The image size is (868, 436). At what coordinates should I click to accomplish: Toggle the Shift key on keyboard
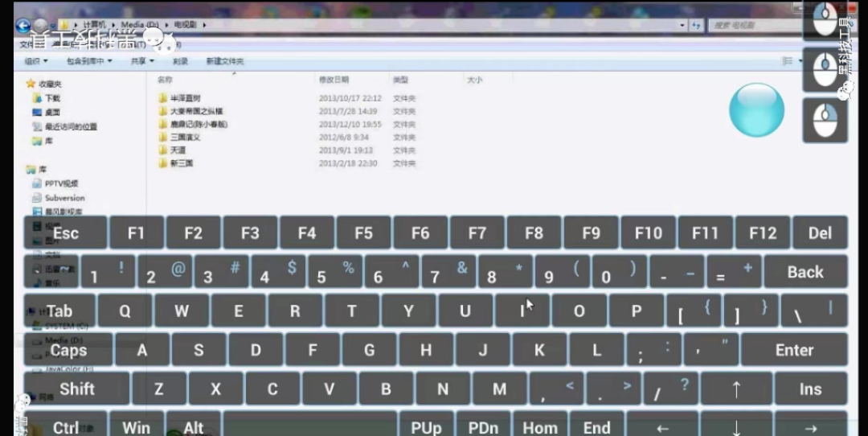click(76, 389)
